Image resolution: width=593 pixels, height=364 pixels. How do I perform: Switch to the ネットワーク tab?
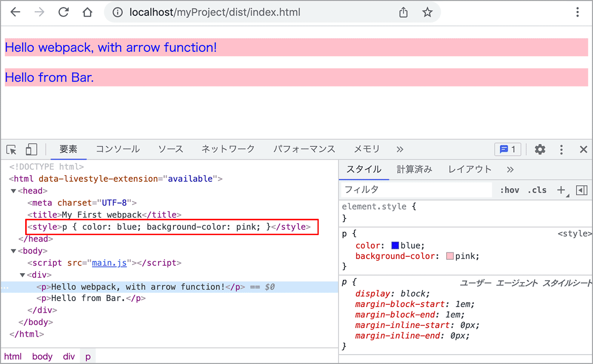[x=228, y=149]
